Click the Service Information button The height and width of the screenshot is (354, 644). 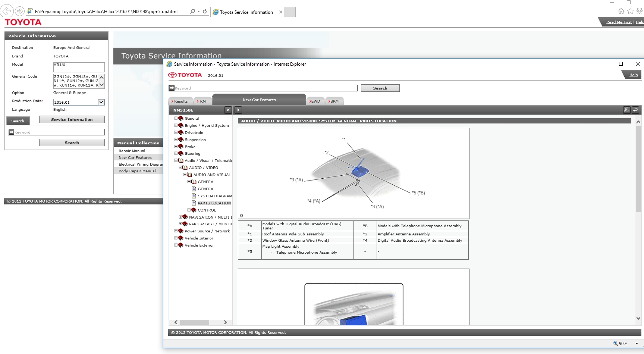(x=72, y=119)
